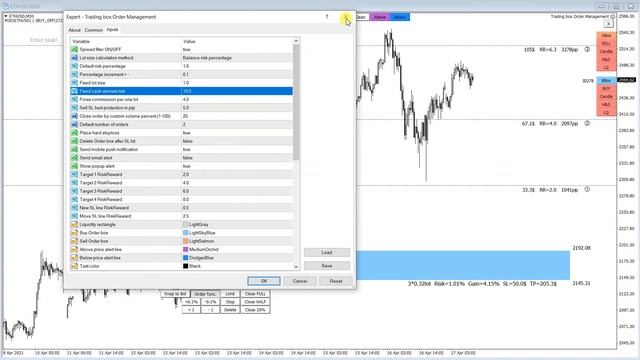Click the Spread filter ON/OFF row icon

click(x=74, y=49)
